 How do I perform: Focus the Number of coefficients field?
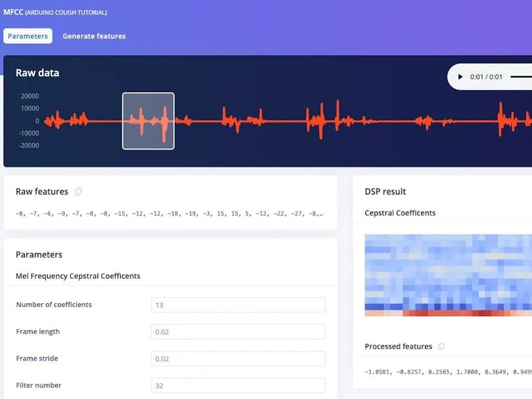[x=238, y=304]
